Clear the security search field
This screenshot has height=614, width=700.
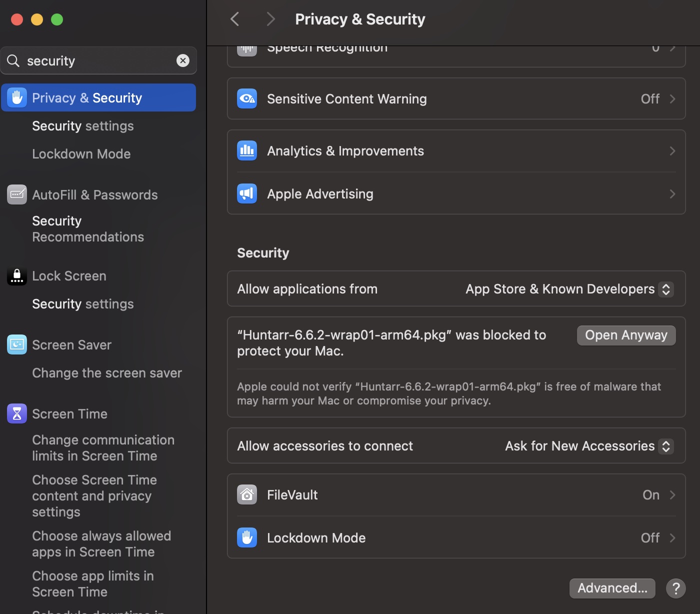[x=183, y=60]
